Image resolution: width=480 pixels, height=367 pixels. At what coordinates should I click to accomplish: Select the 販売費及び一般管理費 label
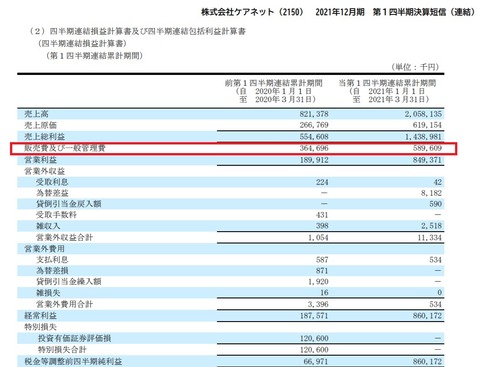[x=65, y=148]
